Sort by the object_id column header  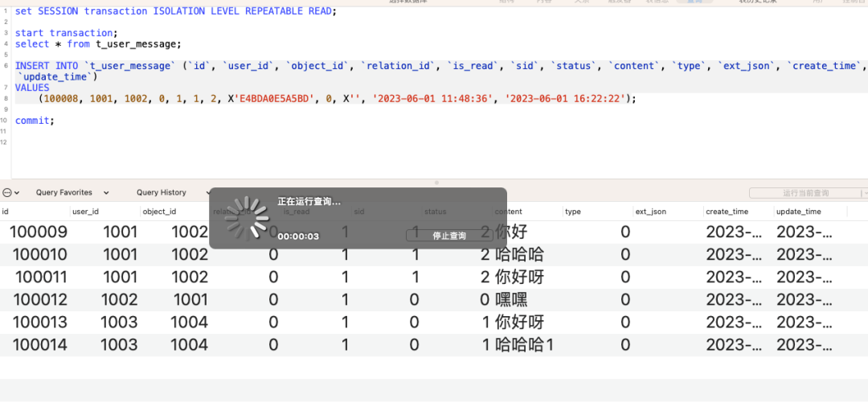pos(175,212)
